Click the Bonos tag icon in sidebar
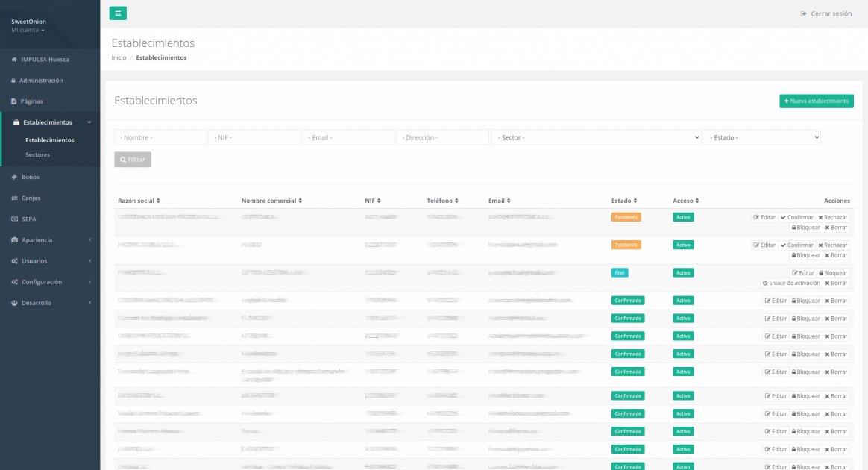This screenshot has height=470, width=868. tap(16, 177)
